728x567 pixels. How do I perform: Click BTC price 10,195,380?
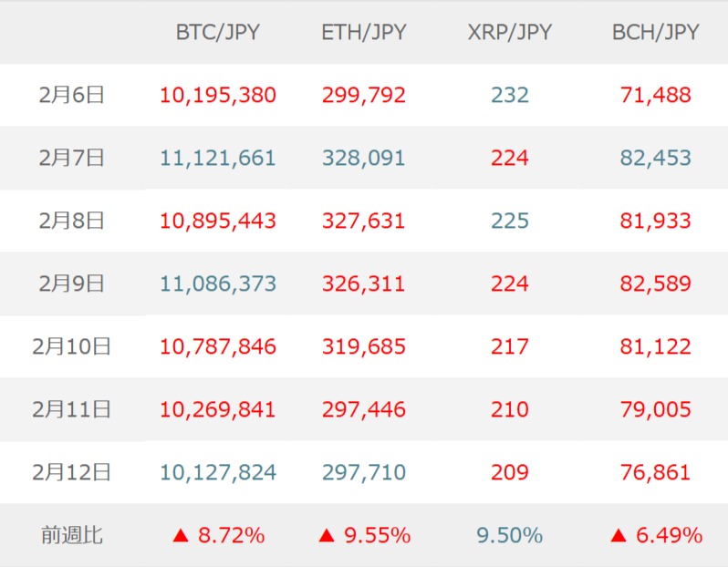tap(217, 95)
